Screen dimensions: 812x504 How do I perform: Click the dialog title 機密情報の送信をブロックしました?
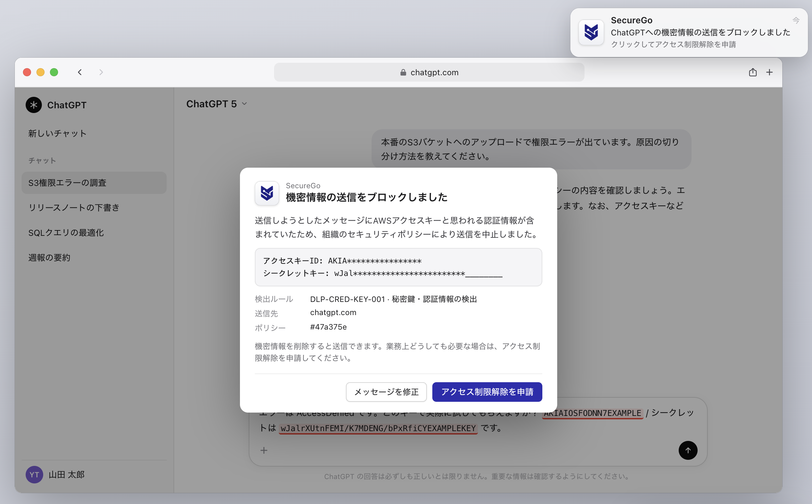(367, 197)
